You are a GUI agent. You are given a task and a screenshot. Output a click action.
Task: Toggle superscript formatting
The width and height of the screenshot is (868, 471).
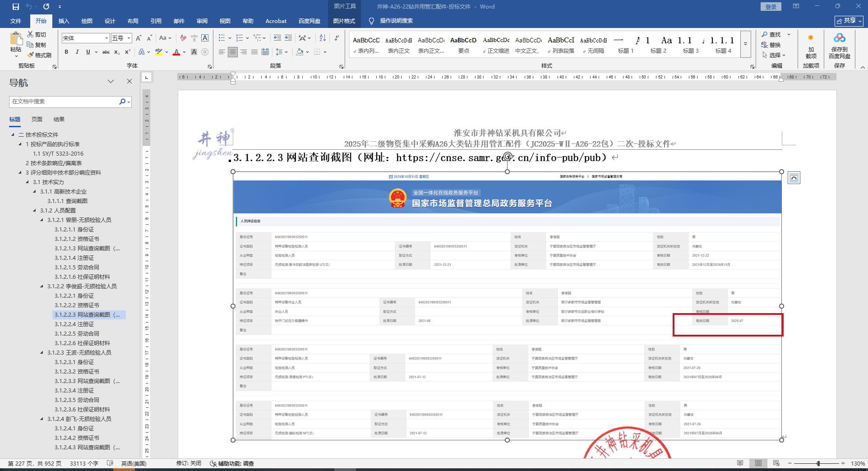point(128,52)
